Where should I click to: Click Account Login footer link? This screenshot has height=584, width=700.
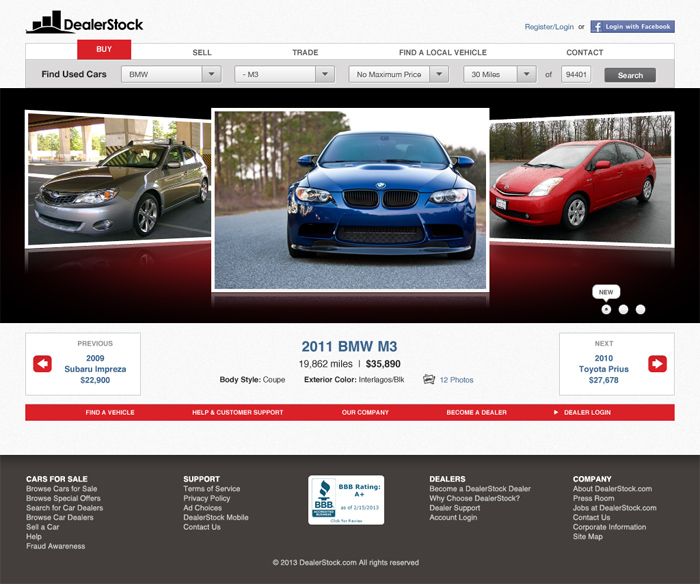tap(453, 517)
